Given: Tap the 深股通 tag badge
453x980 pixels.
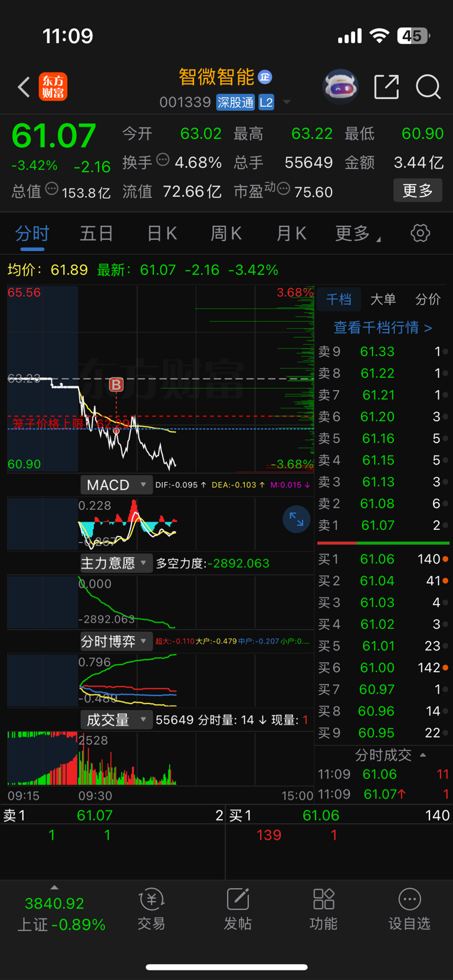Looking at the screenshot, I should point(235,103).
